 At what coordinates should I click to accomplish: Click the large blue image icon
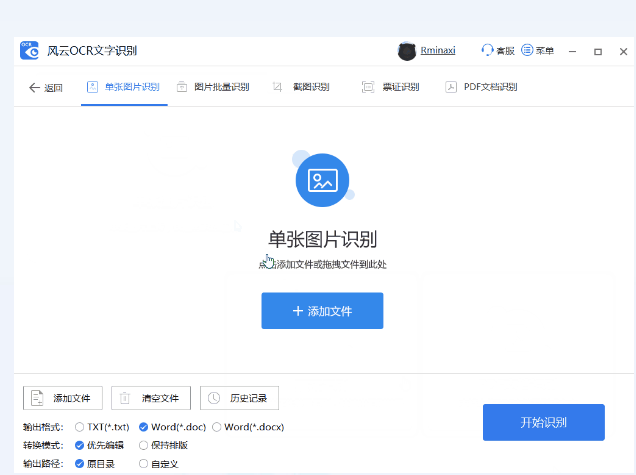pyautogui.click(x=322, y=180)
